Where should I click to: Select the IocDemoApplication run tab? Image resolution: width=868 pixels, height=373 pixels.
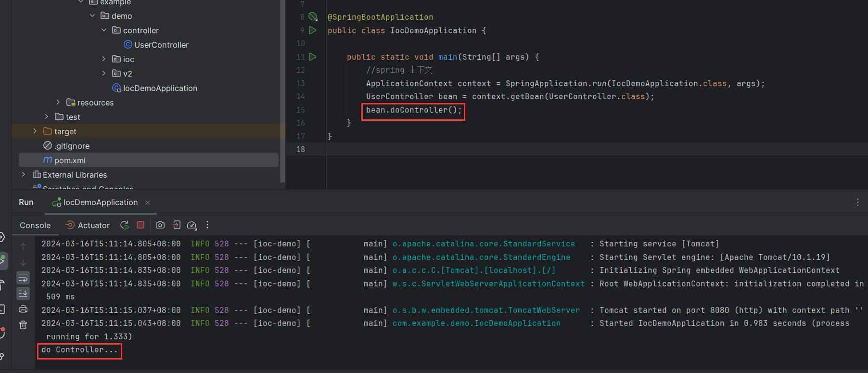pos(100,202)
